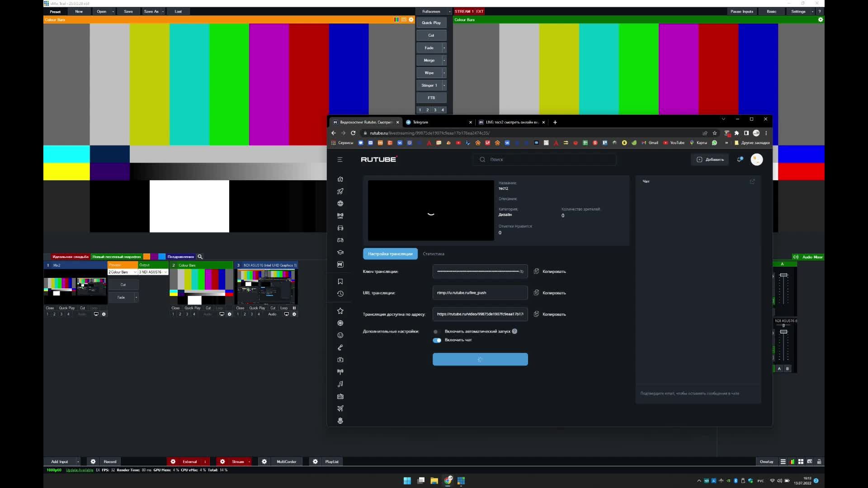Click the LIVE broadcasts sidebar icon
Image resolution: width=868 pixels, height=488 pixels.
340,216
